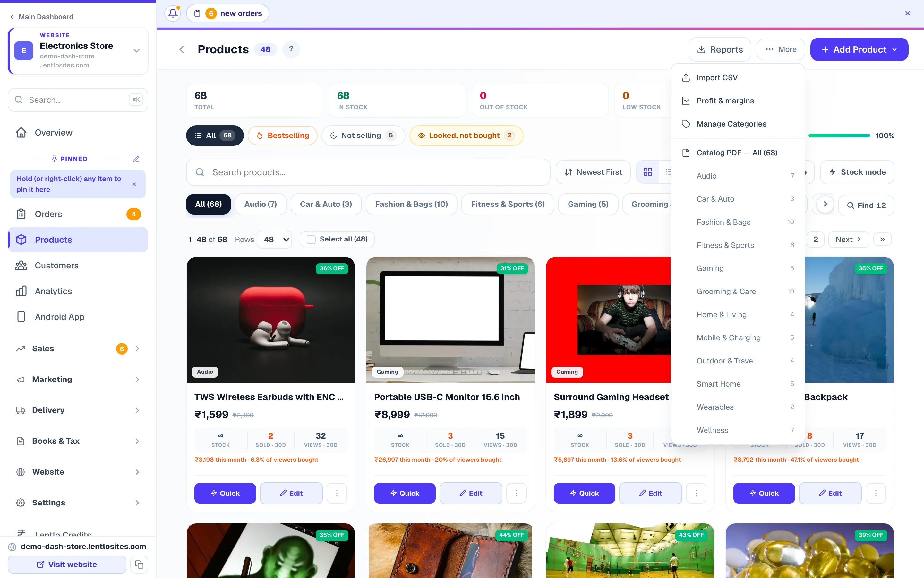Click the edit pinned items pencil icon
Screen dimensions: 924x578
pos(136,159)
